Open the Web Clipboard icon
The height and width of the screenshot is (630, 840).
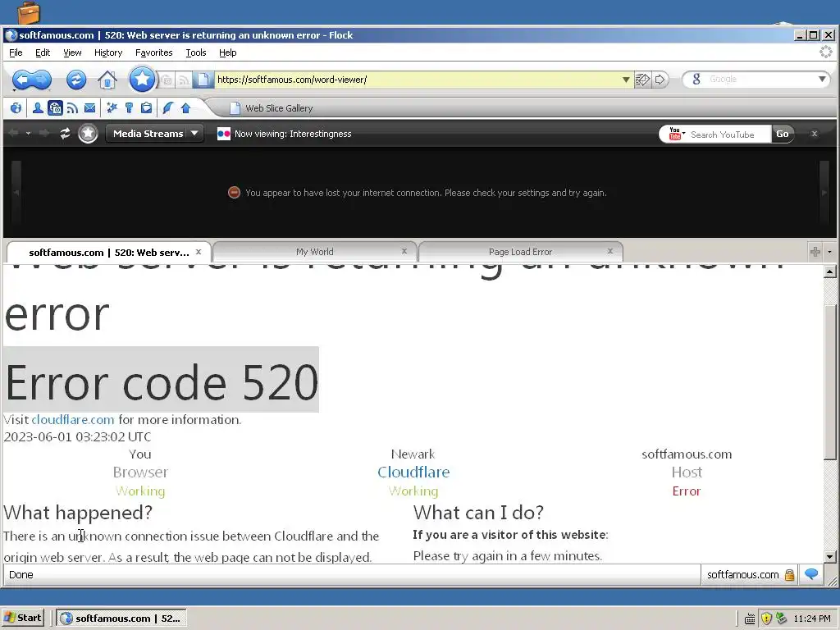[146, 108]
